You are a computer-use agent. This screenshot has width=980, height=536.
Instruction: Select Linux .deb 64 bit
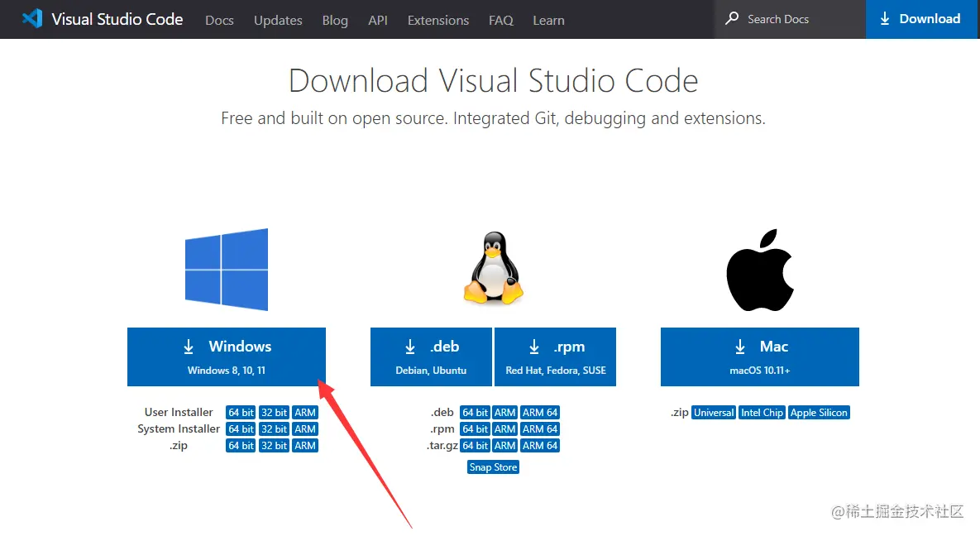pos(475,412)
